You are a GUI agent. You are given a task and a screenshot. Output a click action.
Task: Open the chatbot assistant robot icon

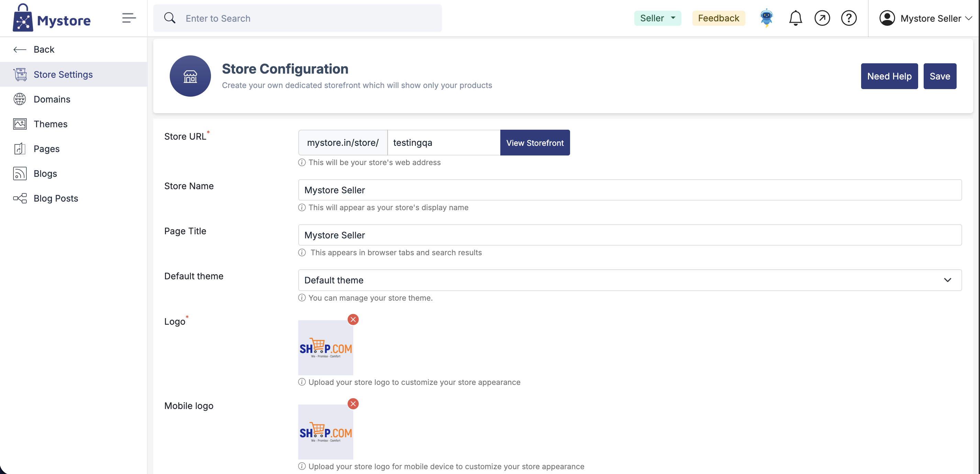pos(766,18)
